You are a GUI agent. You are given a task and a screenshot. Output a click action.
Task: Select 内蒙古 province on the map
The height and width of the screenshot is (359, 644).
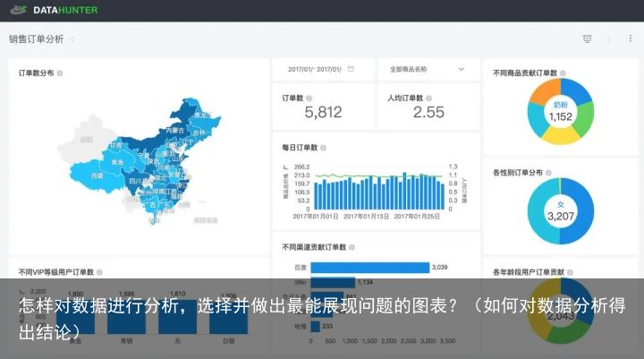(x=175, y=131)
